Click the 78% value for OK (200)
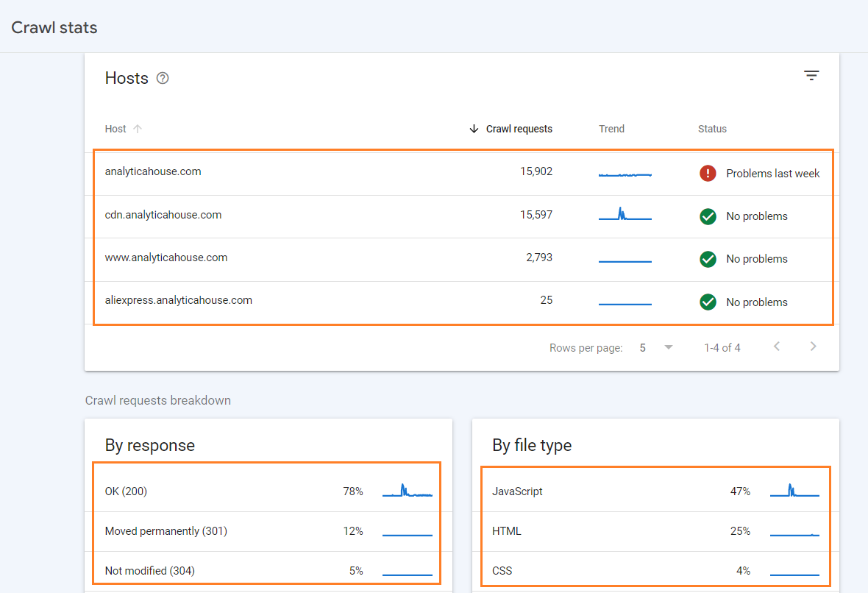The height and width of the screenshot is (593, 868). (x=352, y=491)
